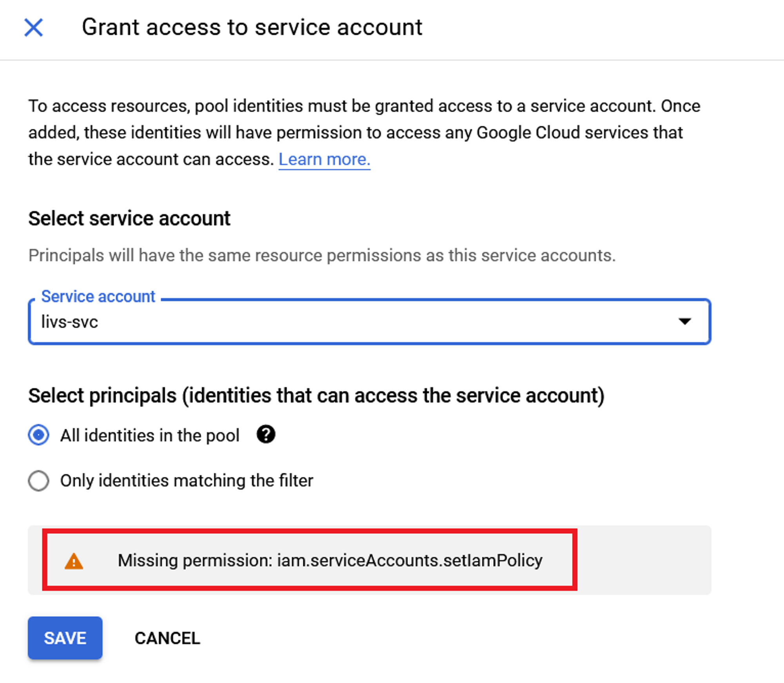Click the gray 'Principals will have' helper text
The image size is (784, 683).
pyautogui.click(x=322, y=255)
